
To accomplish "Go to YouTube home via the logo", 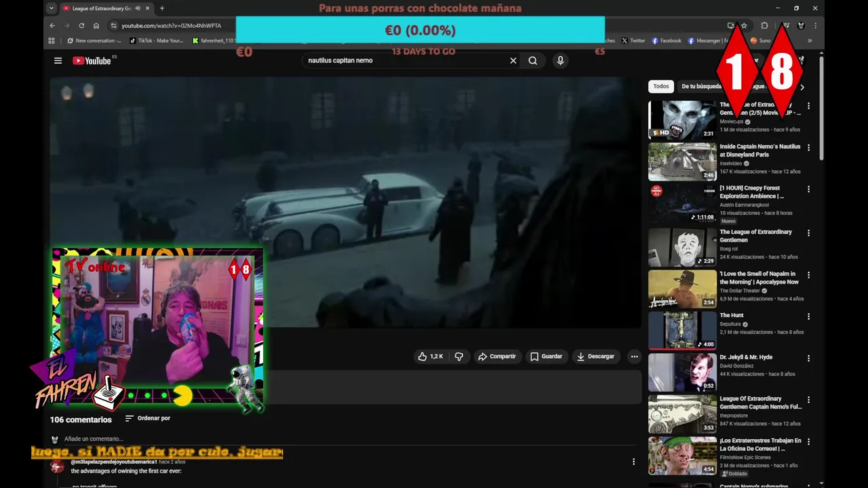I will click(x=92, y=60).
